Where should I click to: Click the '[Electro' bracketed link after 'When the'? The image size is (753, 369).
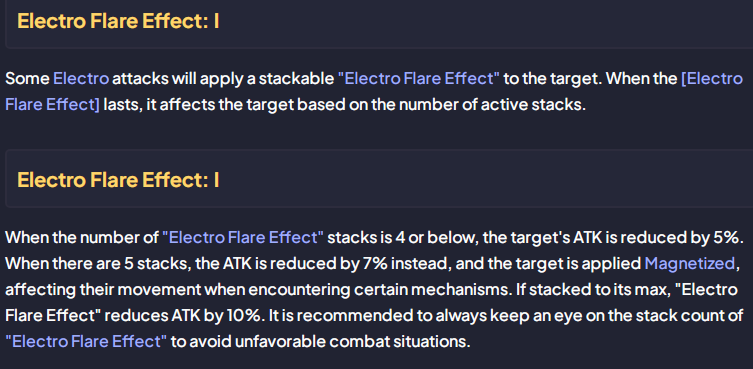click(x=712, y=78)
